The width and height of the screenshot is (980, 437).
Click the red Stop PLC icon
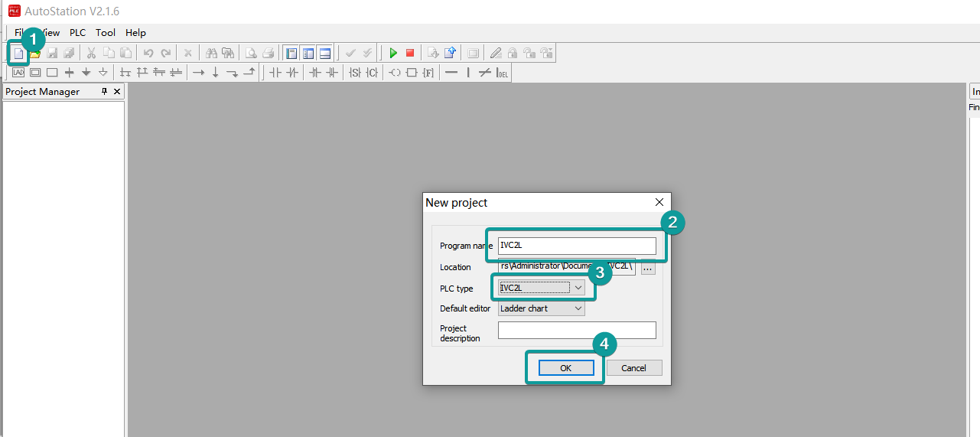(410, 53)
